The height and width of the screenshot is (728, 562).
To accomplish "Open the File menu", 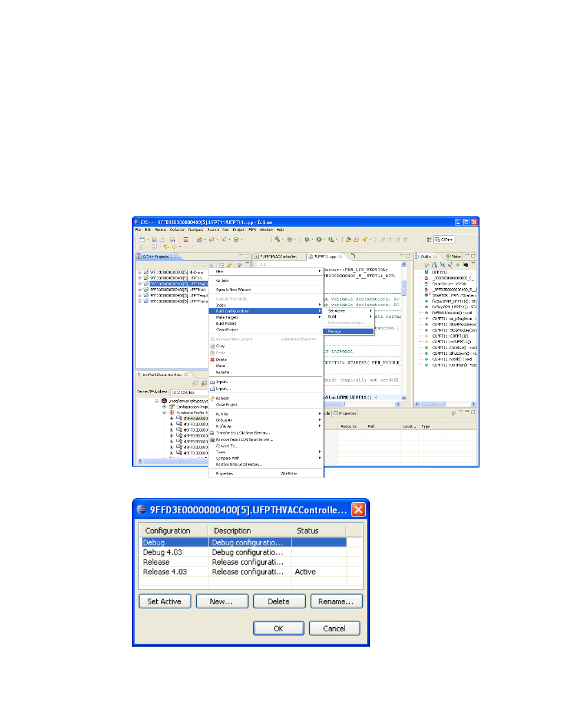I will coord(138,230).
